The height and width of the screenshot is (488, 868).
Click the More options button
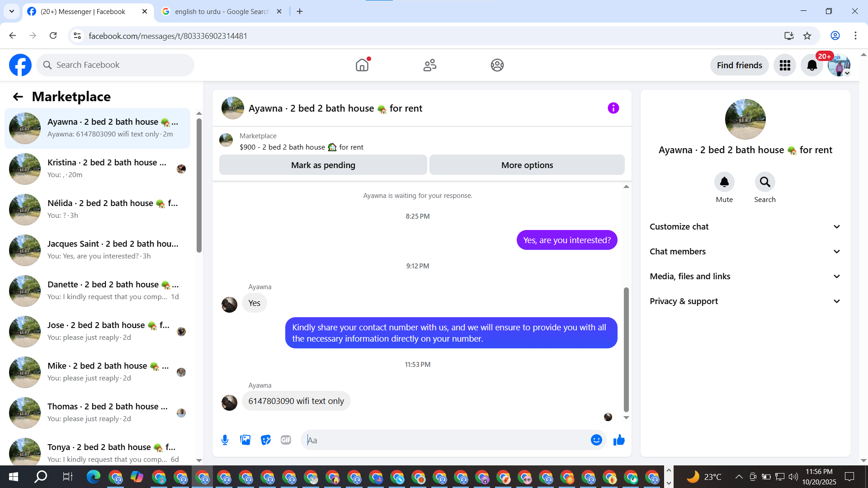527,165
